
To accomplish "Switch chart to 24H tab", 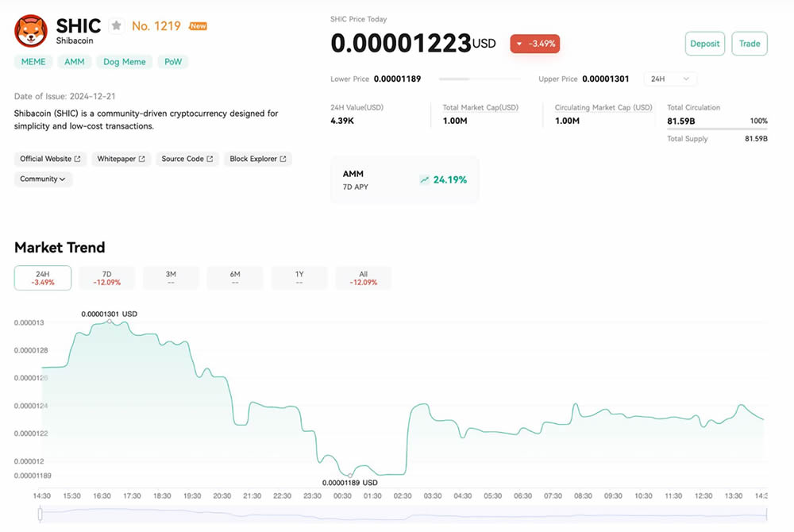I will [x=43, y=278].
